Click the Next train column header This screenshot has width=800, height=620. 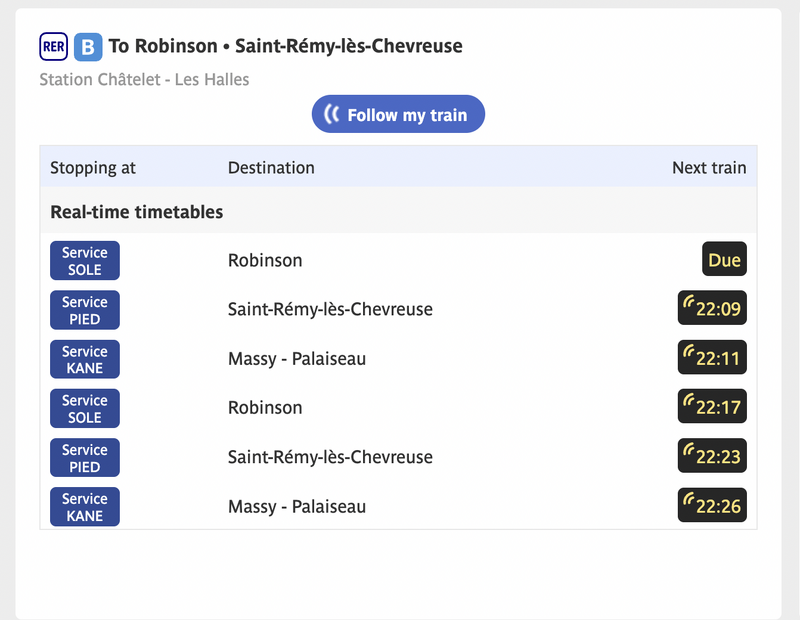(x=708, y=168)
